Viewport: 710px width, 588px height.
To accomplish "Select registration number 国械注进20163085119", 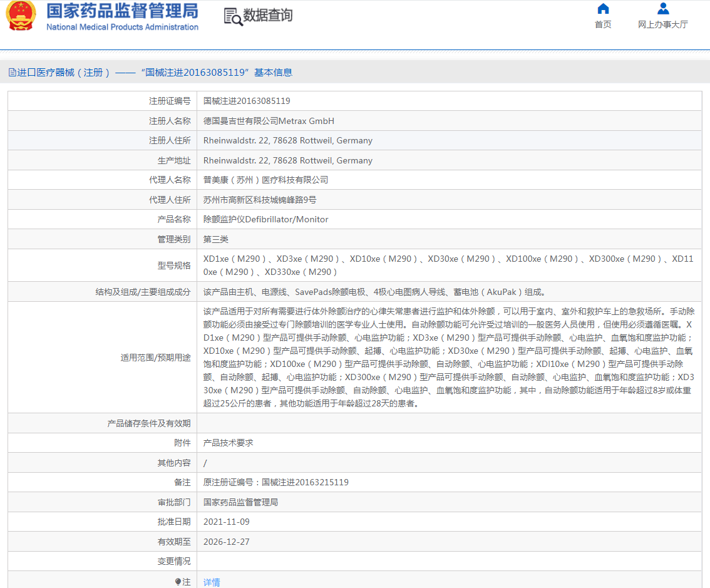I will point(247,101).
